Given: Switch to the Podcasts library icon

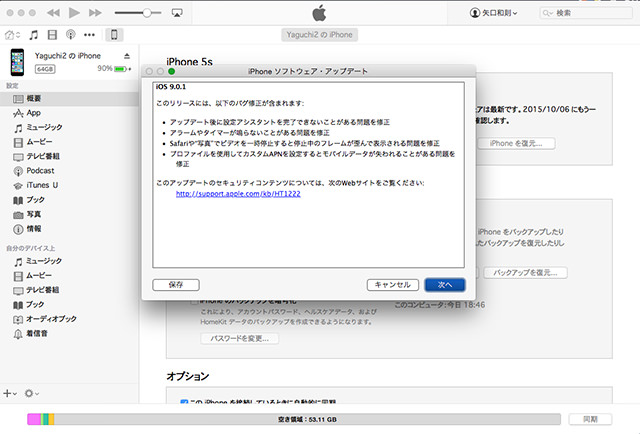Looking at the screenshot, I should 71,35.
